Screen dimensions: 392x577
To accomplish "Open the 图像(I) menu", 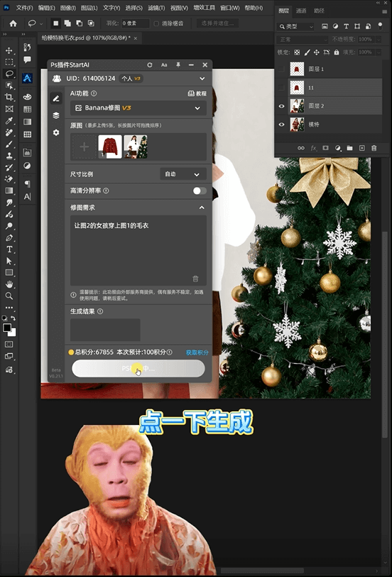I will point(68,7).
